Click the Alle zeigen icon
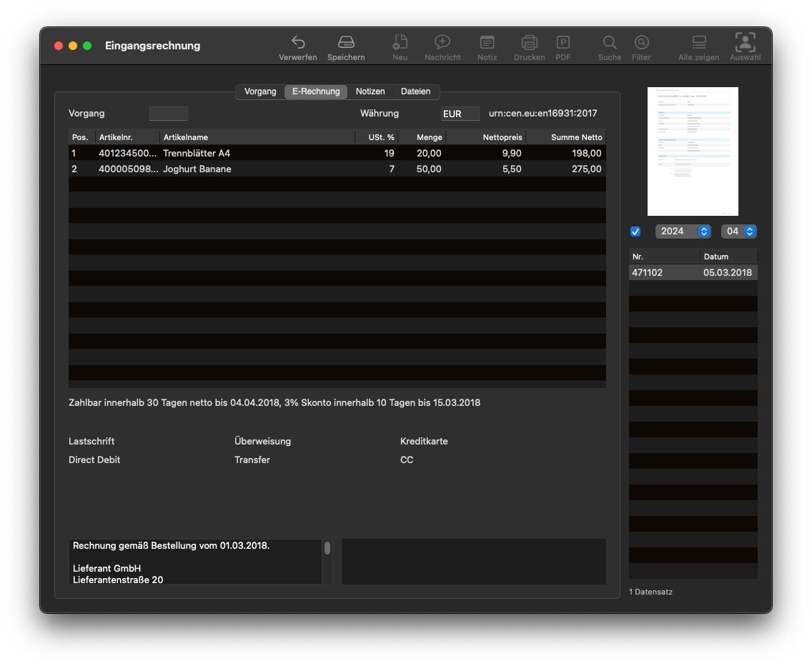This screenshot has width=812, height=666. [x=698, y=43]
